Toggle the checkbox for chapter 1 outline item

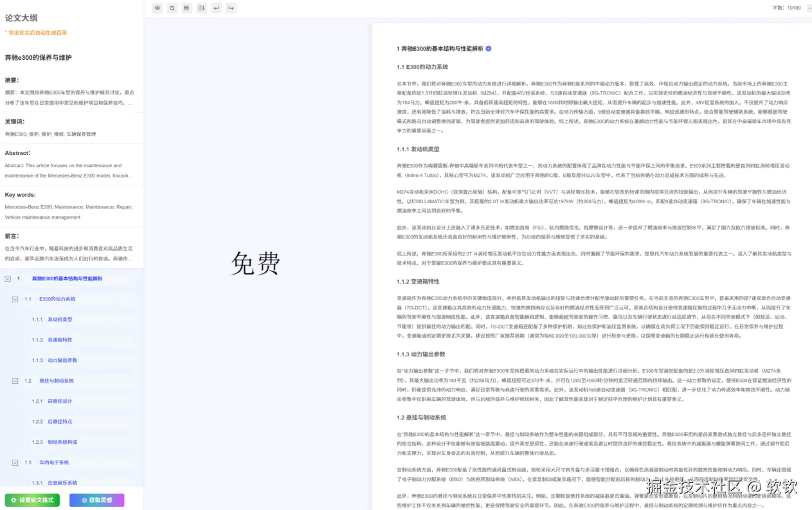click(7, 279)
